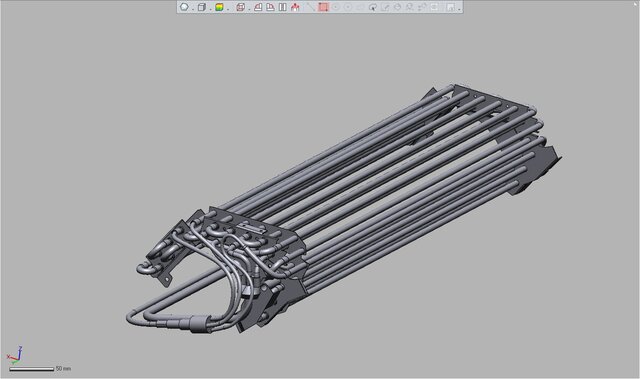This screenshot has height=379, width=640.
Task: Open the view orientation dropdown arrow
Action: [x=193, y=9]
